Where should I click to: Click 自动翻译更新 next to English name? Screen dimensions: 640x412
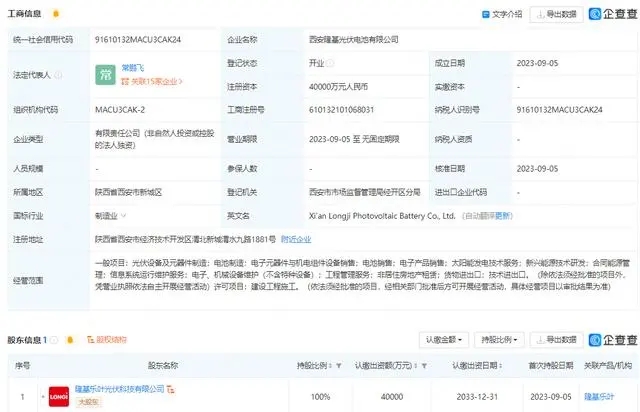click(x=489, y=215)
